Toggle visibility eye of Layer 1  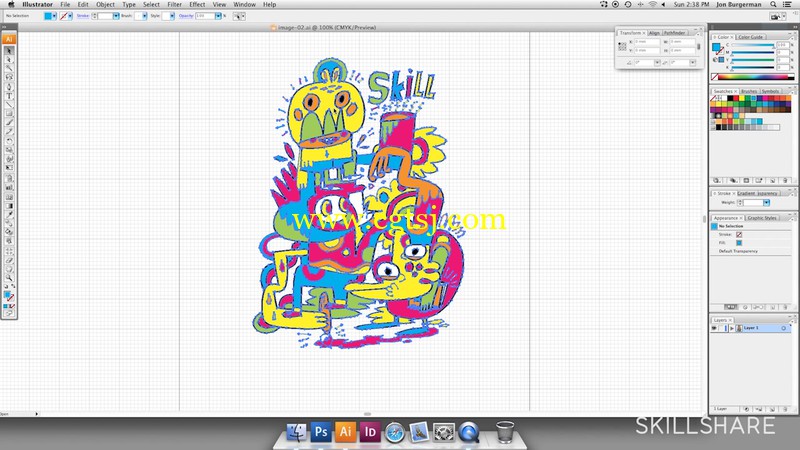[714, 328]
